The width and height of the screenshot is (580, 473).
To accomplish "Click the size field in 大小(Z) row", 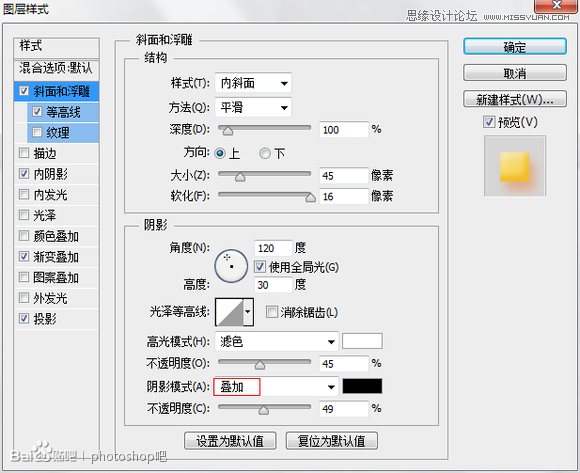I will click(x=344, y=176).
